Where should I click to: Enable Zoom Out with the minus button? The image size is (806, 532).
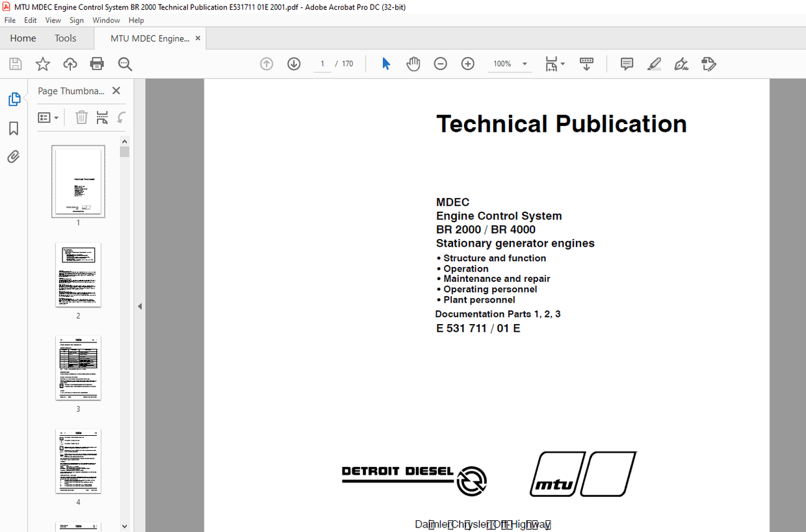click(x=440, y=64)
